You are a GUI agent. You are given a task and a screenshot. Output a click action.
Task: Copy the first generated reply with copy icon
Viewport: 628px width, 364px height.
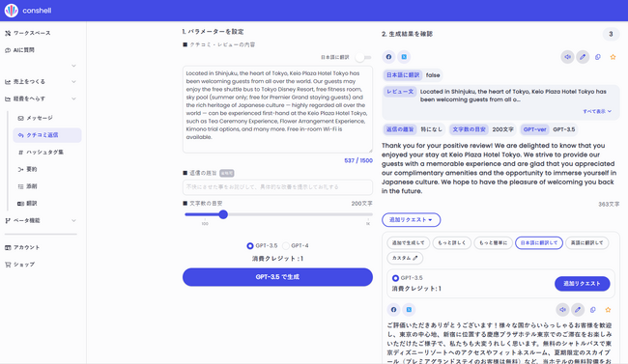pos(597,57)
